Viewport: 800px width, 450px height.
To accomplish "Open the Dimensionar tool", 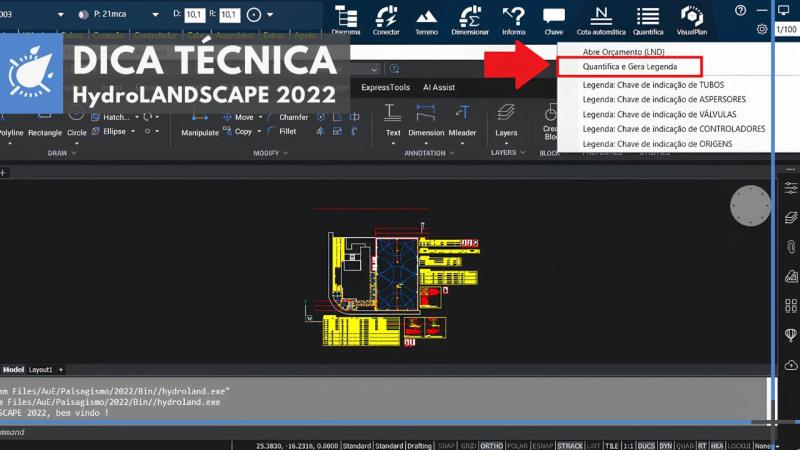I will pos(470,20).
